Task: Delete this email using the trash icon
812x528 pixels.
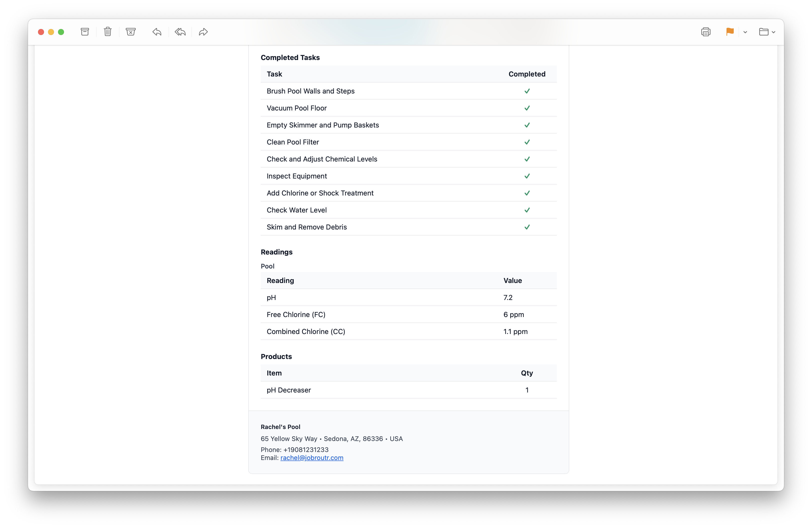Action: pyautogui.click(x=107, y=32)
